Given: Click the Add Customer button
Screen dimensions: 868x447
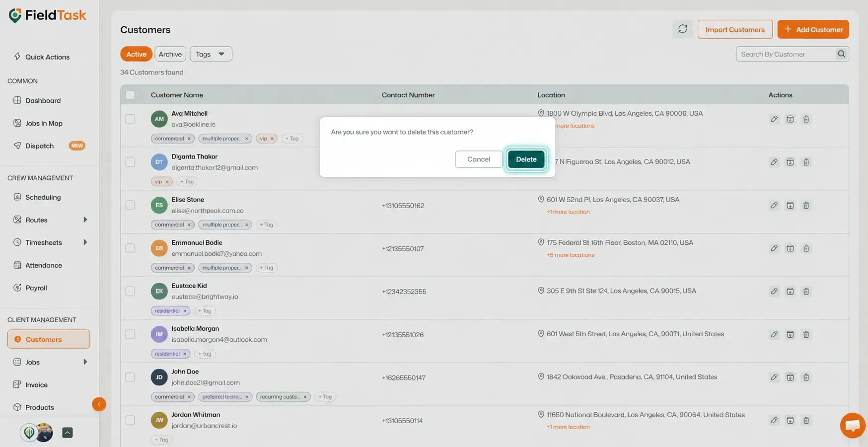Looking at the screenshot, I should point(813,29).
